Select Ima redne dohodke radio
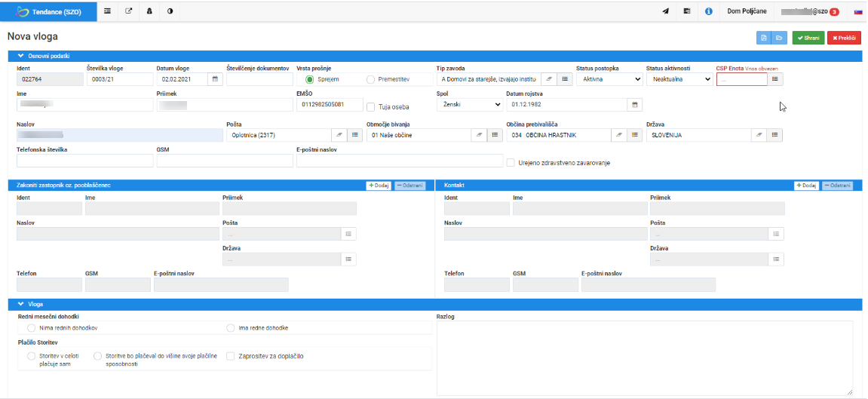This screenshot has width=868, height=399. 230,328
